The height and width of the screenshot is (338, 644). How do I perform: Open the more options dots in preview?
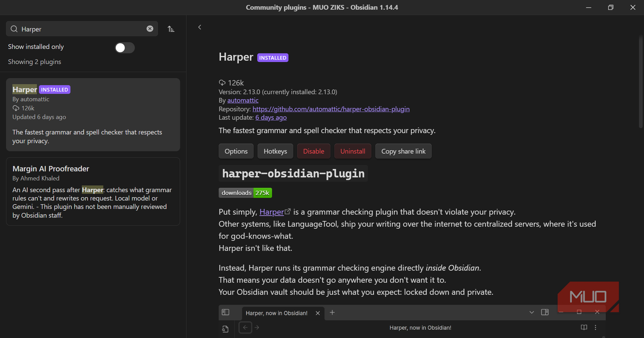[596, 327]
